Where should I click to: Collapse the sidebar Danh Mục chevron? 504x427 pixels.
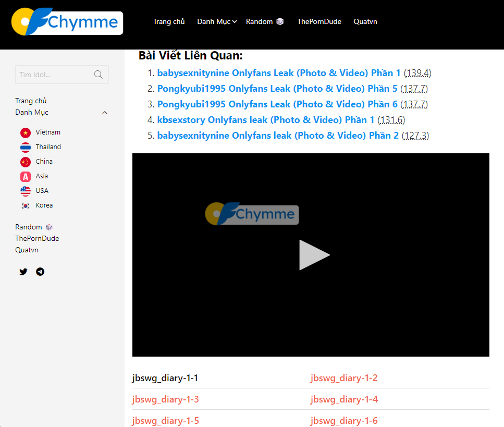(105, 113)
